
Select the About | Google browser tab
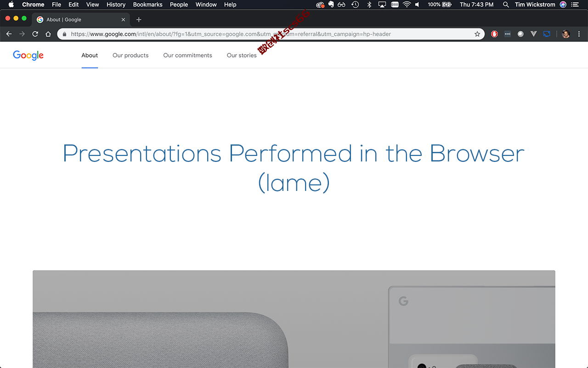(82, 20)
